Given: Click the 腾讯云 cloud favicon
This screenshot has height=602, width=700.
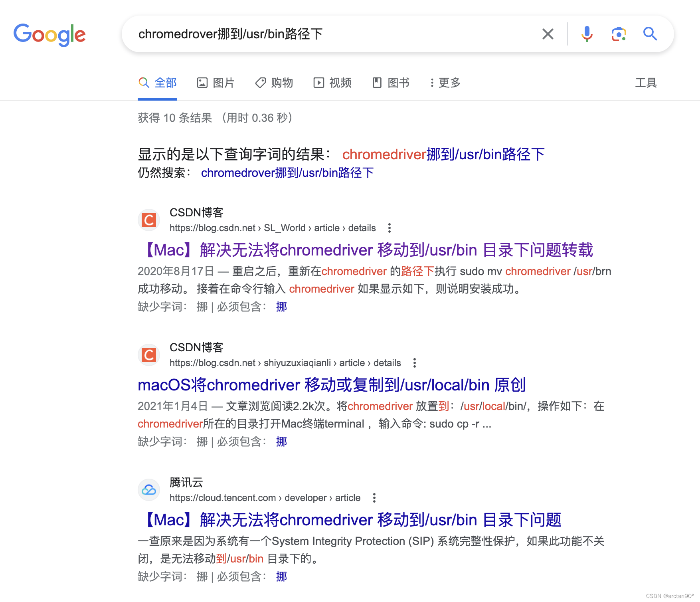Looking at the screenshot, I should pos(148,490).
